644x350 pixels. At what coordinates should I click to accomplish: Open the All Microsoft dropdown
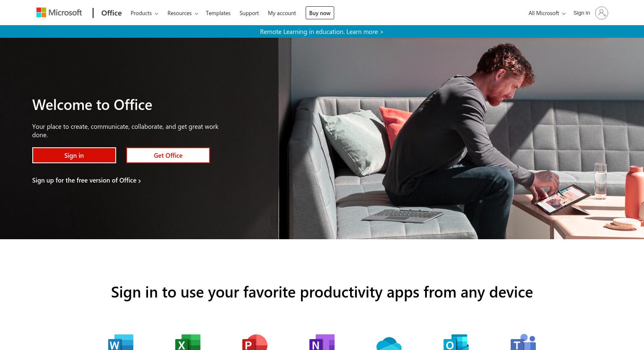pos(547,13)
